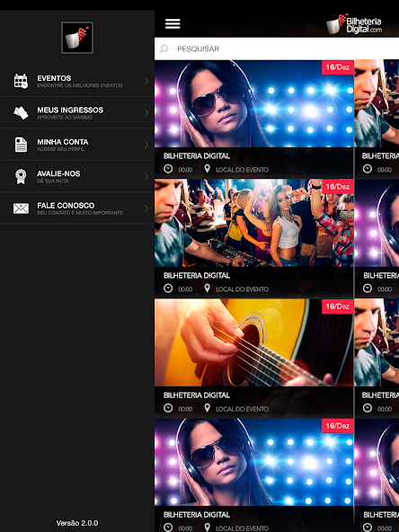Image resolution: width=399 pixels, height=532 pixels.
Task: Click the Versão 2.0.0 label
Action: click(77, 523)
